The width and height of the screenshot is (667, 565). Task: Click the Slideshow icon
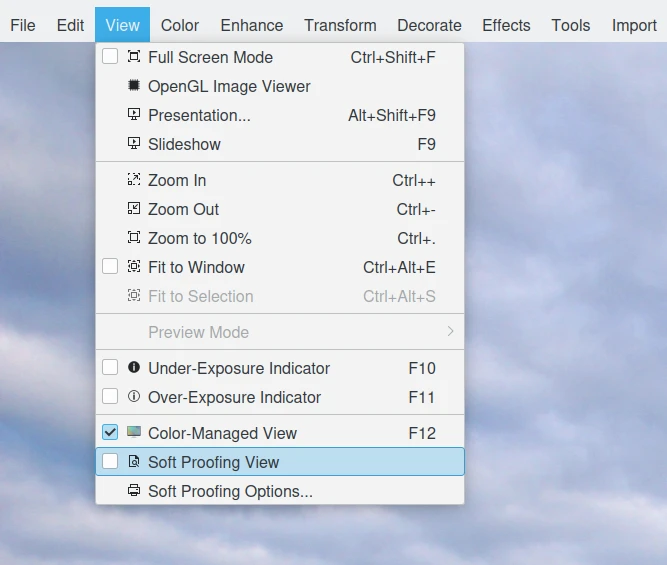(134, 144)
